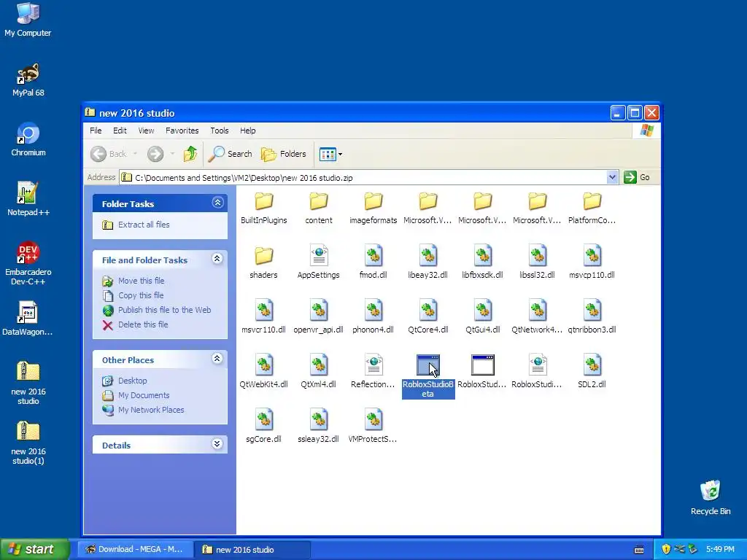Screen dimensions: 747x560
Task: Go up one folder level
Action: [190, 154]
